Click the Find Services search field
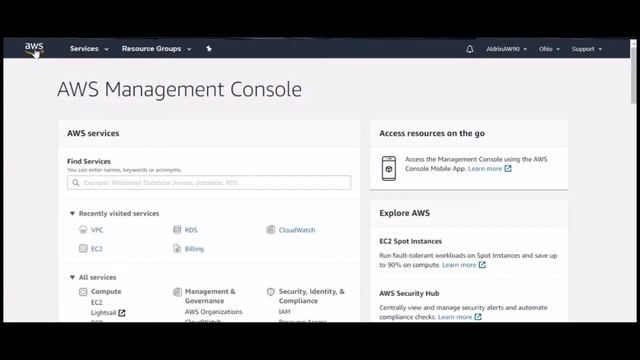 coord(209,182)
